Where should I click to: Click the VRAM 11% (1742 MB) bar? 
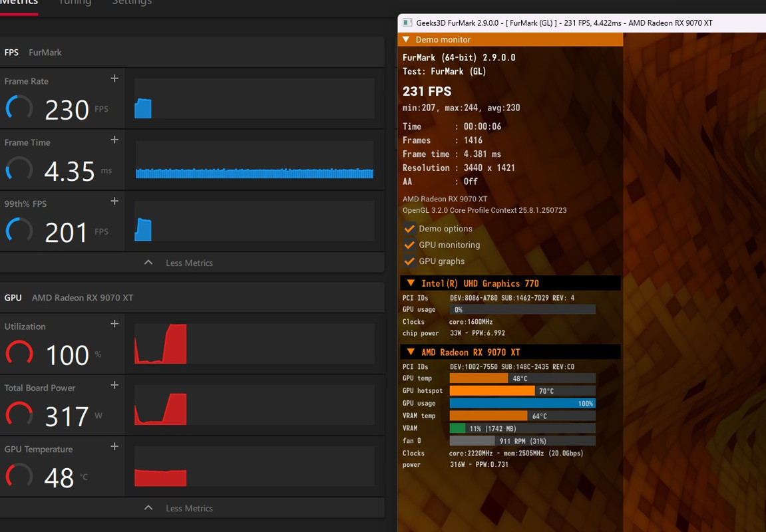[x=522, y=428]
